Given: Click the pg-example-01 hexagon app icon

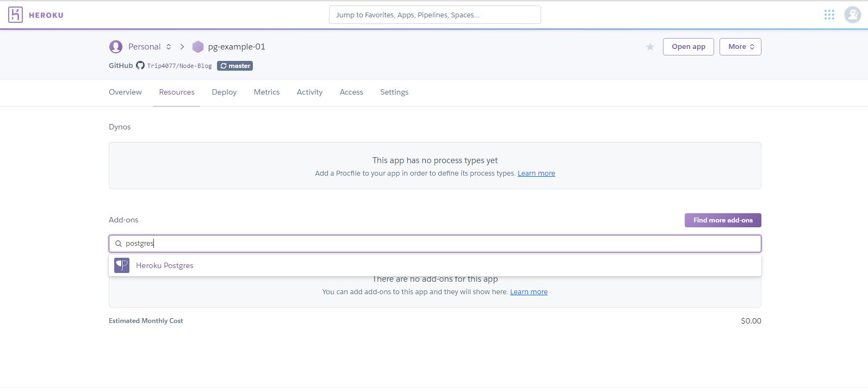Looking at the screenshot, I should 198,47.
